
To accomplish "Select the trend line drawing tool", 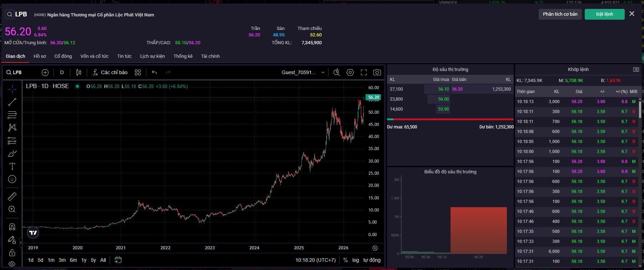I will 12,102.
